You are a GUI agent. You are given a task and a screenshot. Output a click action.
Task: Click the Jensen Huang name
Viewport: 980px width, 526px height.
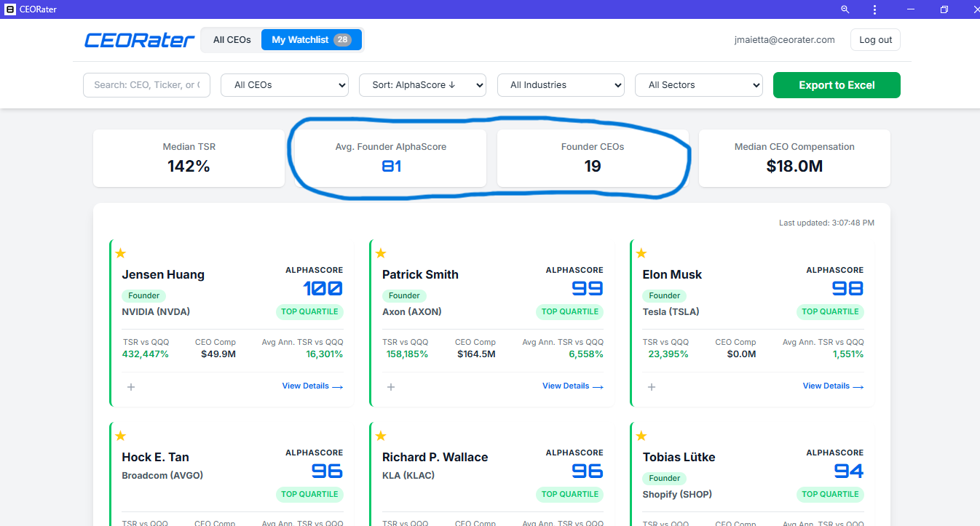[163, 275]
